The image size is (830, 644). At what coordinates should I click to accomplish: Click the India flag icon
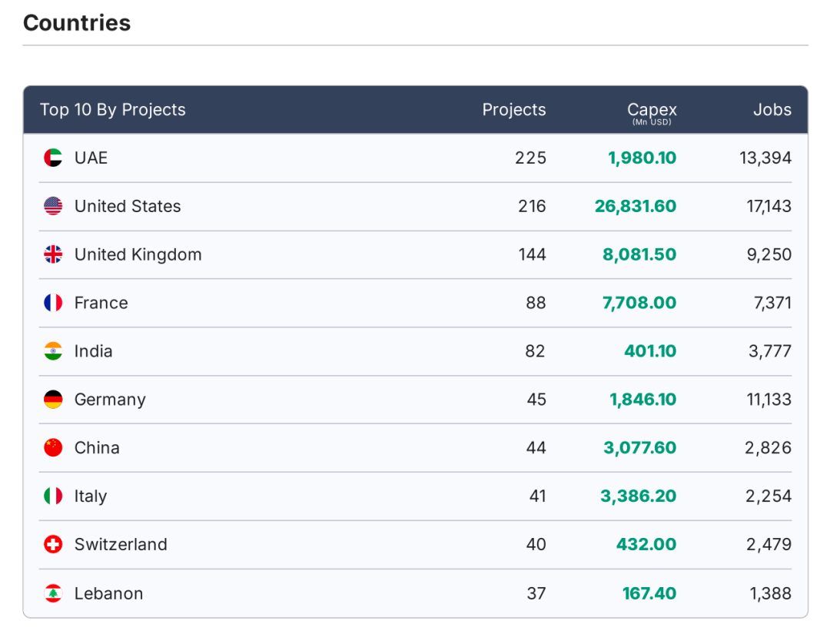tap(53, 351)
